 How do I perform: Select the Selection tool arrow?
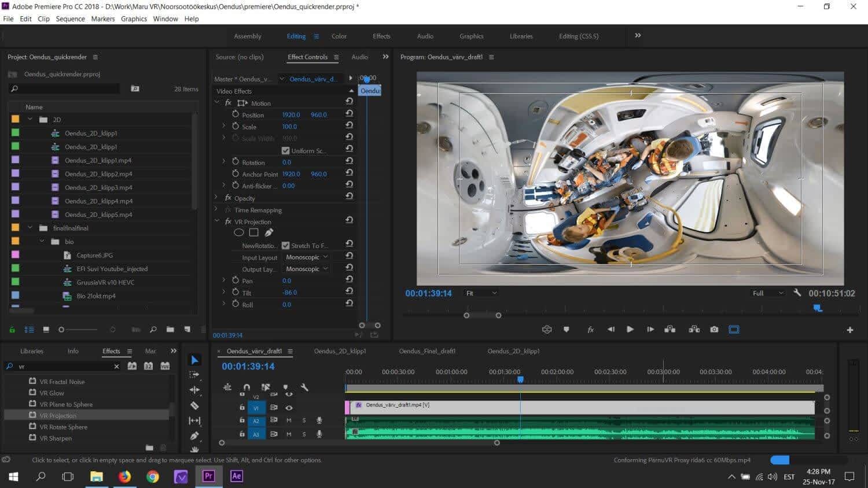coord(194,360)
